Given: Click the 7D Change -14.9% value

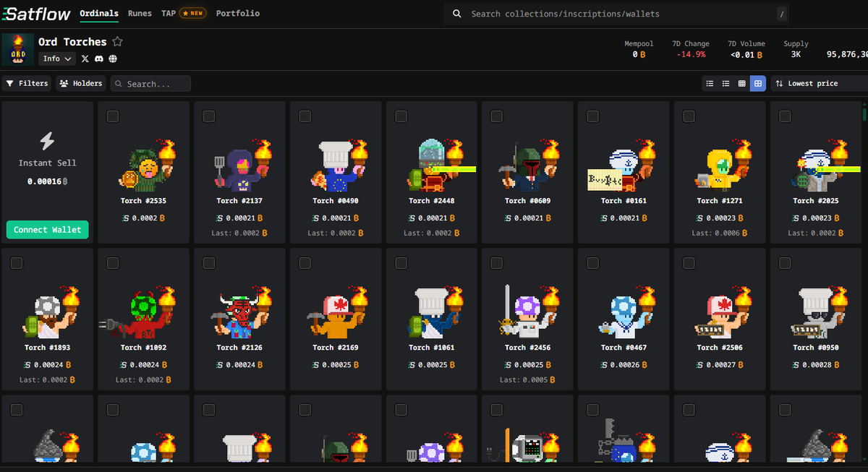Looking at the screenshot, I should [x=692, y=54].
